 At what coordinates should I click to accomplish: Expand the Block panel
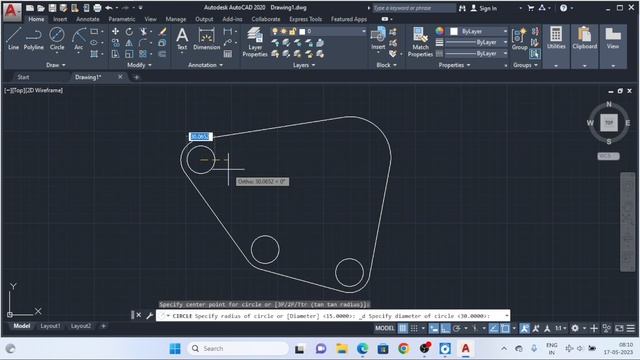tap(386, 65)
